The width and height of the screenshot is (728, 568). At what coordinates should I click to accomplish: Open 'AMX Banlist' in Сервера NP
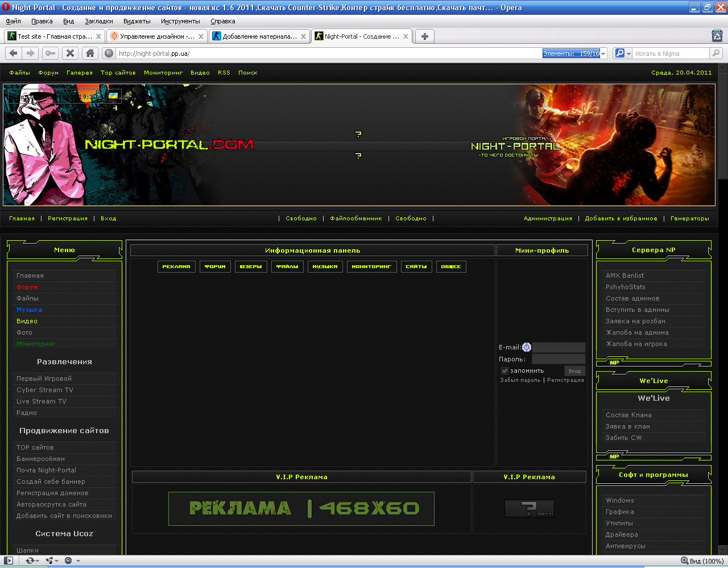[625, 275]
